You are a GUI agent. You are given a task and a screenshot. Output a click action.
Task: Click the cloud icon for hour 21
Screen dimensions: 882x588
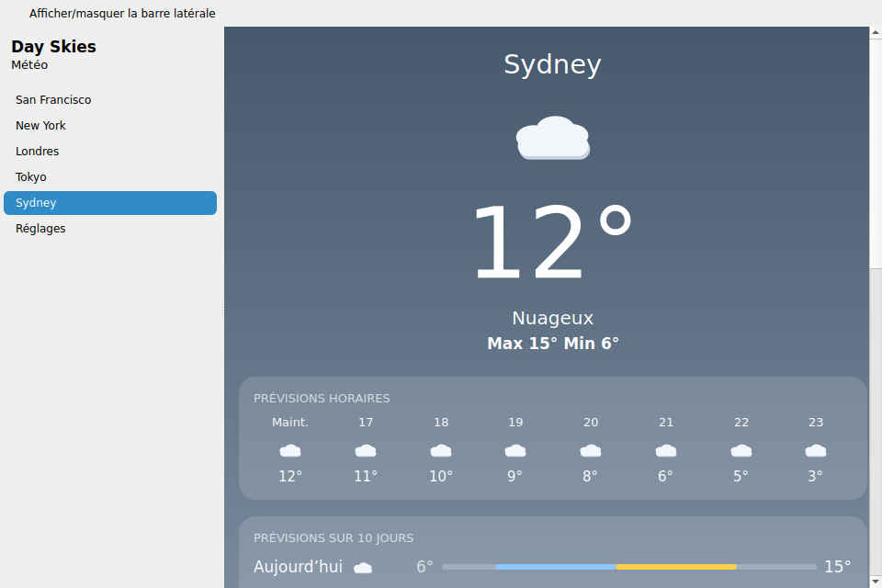[x=666, y=451]
